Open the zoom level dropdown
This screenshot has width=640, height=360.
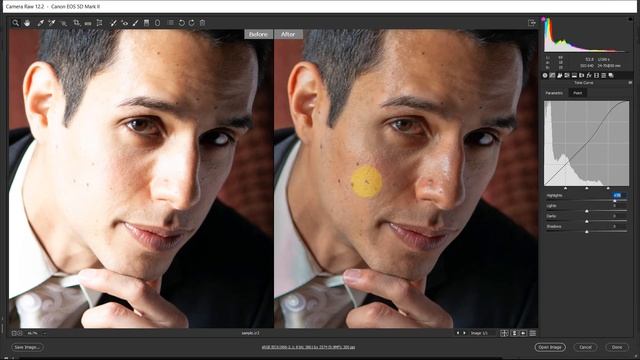44,333
